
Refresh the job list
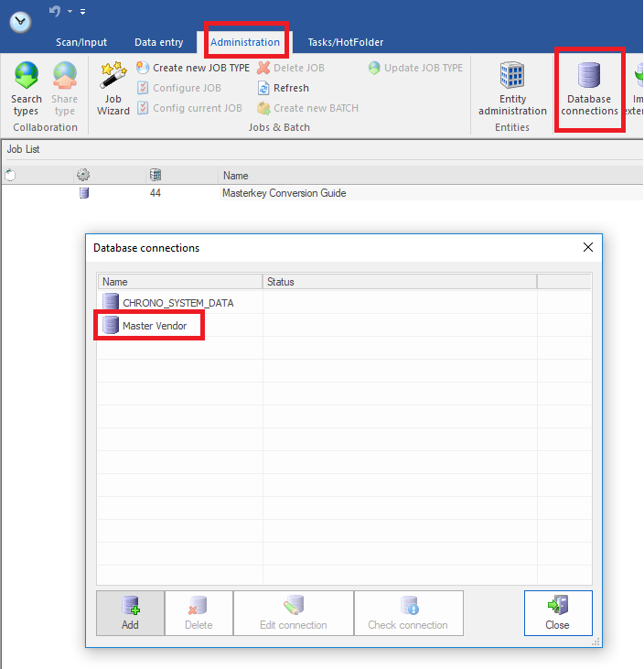pyautogui.click(x=284, y=88)
